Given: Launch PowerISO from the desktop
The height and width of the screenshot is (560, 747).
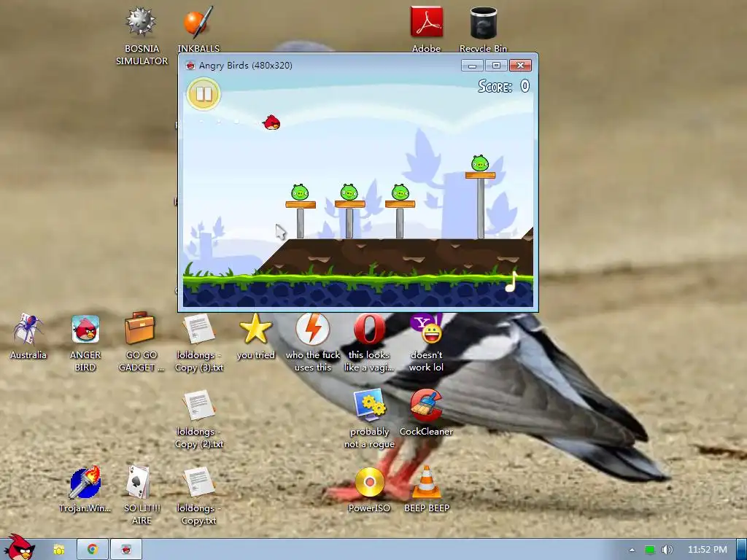Looking at the screenshot, I should click(369, 489).
